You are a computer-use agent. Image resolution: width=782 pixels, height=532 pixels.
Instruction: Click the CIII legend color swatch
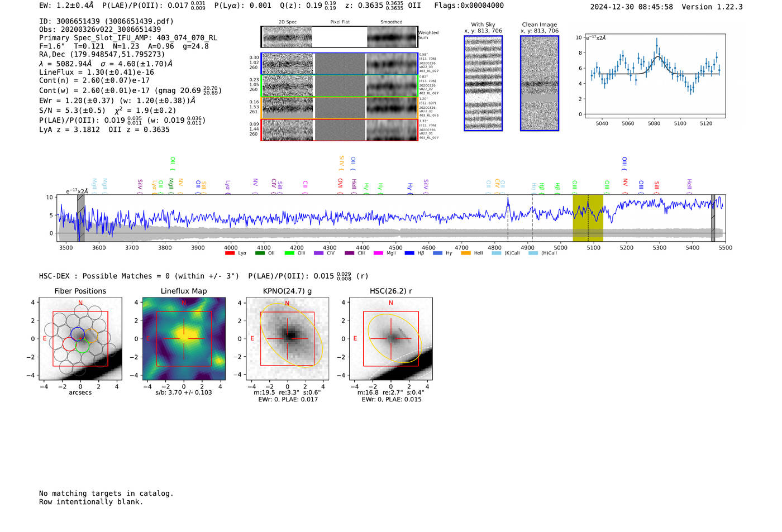tap(350, 253)
